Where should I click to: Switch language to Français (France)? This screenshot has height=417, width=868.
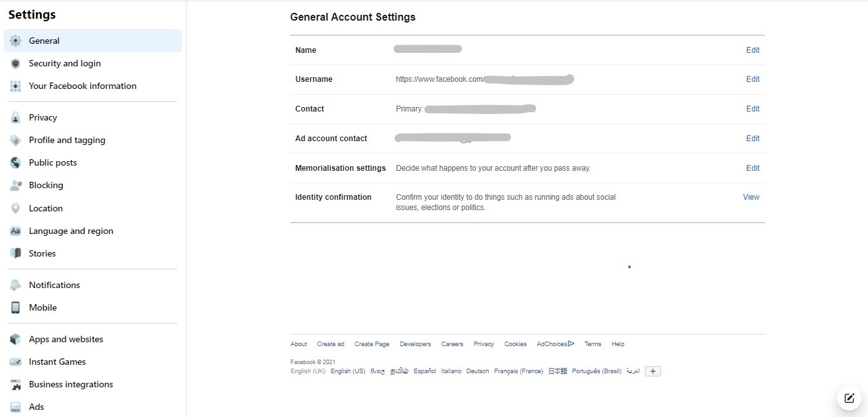tap(518, 371)
